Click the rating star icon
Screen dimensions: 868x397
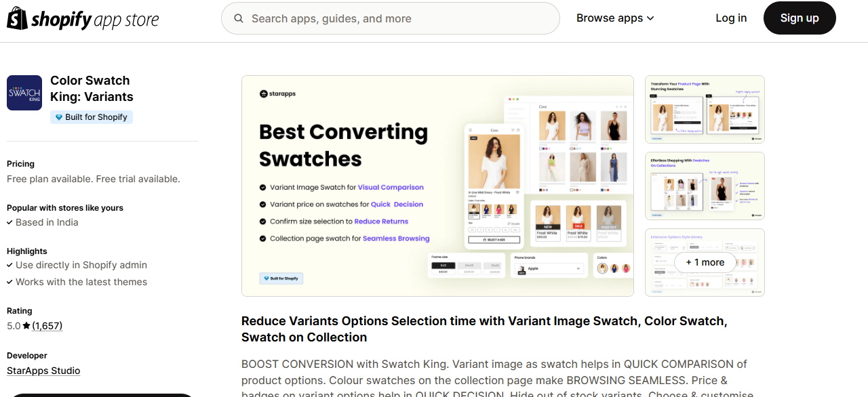(26, 326)
